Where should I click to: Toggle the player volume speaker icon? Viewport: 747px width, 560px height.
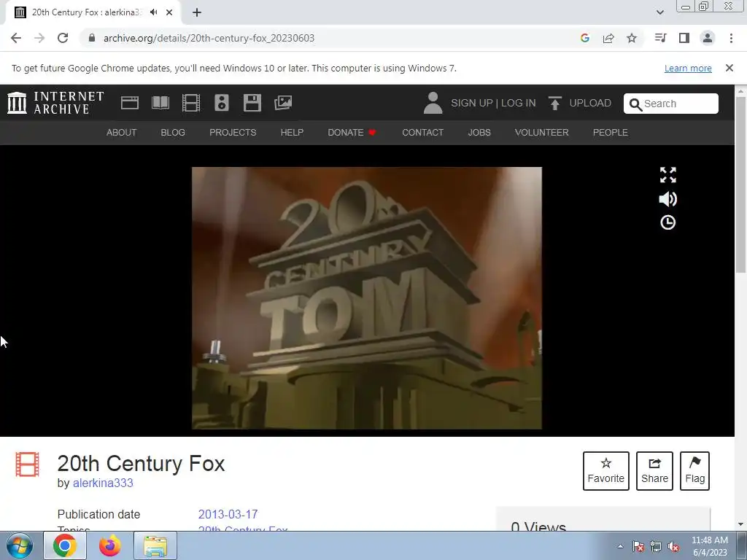668,199
